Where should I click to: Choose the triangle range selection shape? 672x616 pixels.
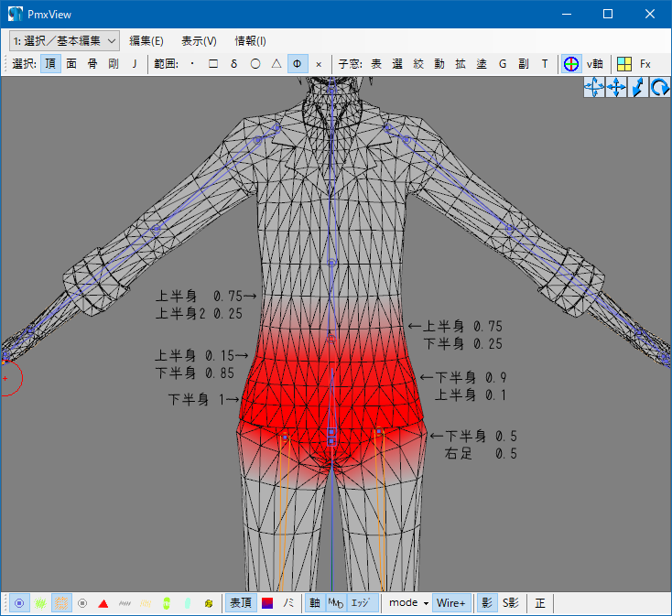(x=276, y=64)
